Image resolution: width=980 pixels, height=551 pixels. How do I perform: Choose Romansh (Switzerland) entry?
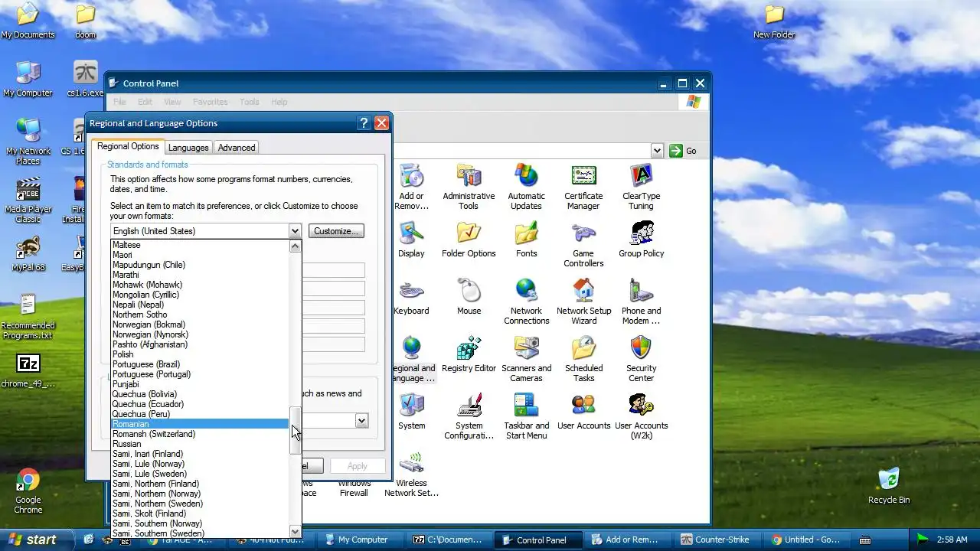pyautogui.click(x=200, y=434)
